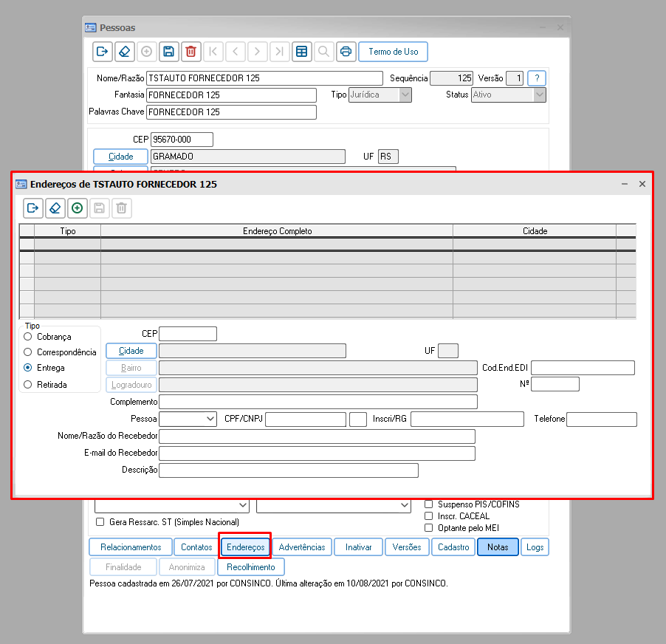The width and height of the screenshot is (666, 644).
Task: Click the Descrição input field
Action: 289,470
